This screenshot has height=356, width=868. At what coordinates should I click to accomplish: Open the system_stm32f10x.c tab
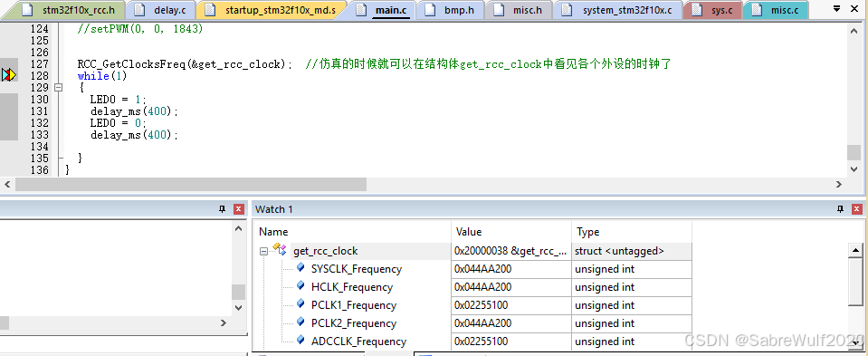[618, 10]
